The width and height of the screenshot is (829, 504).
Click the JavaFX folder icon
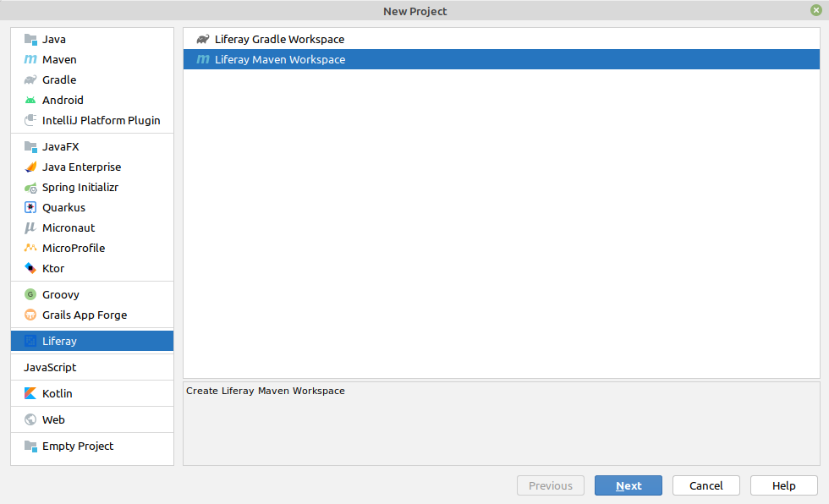pyautogui.click(x=30, y=146)
